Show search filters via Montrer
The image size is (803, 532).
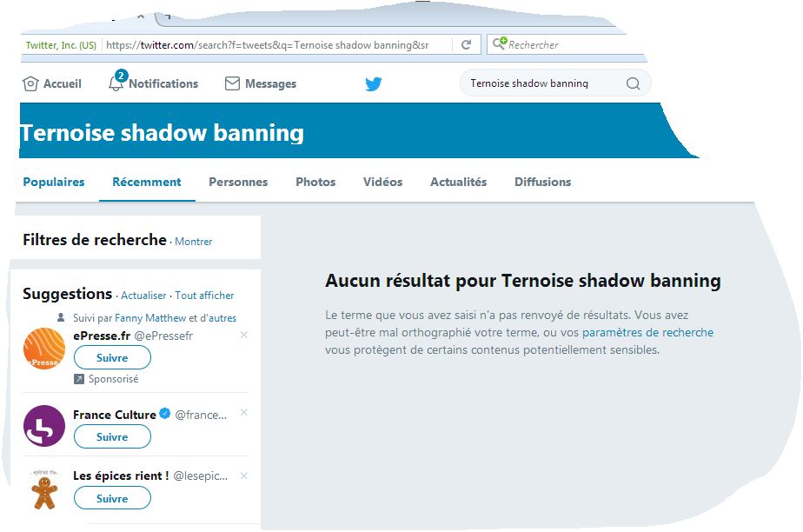(x=193, y=241)
